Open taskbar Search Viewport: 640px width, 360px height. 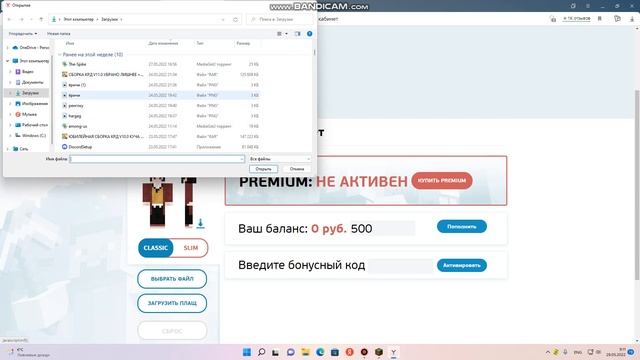(262, 352)
